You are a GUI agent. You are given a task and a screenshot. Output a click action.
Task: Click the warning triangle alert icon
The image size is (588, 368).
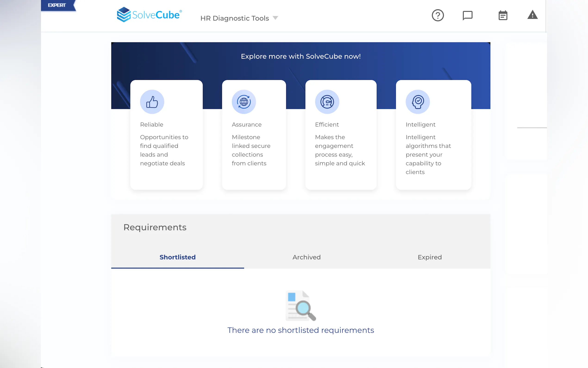pyautogui.click(x=532, y=15)
